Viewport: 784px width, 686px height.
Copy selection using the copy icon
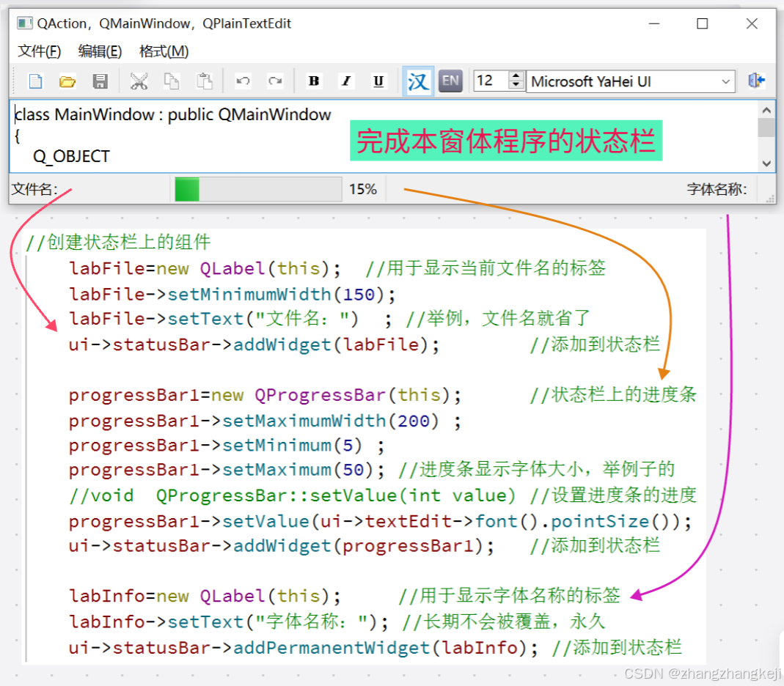tap(172, 81)
